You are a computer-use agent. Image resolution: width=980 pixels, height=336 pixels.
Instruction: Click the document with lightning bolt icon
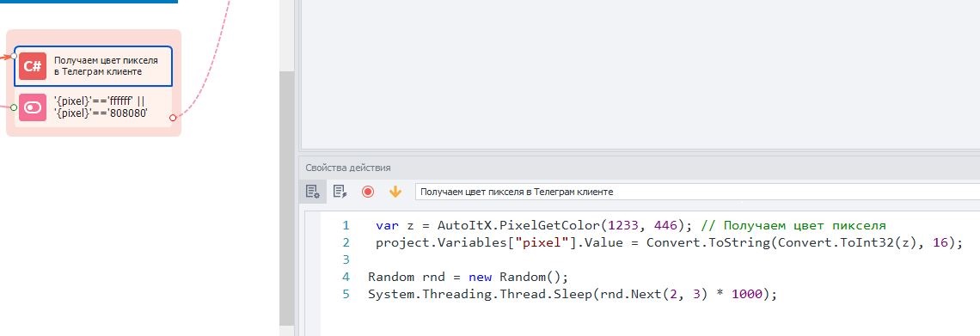(340, 192)
